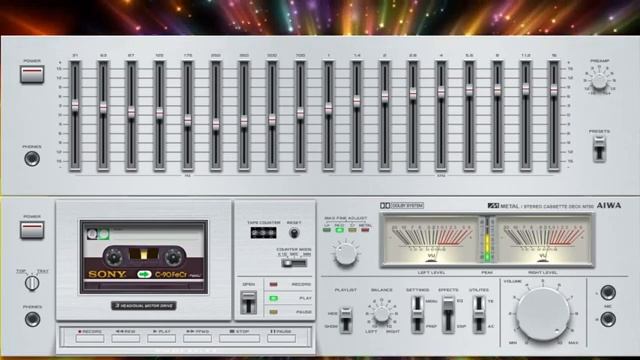The image size is (640, 360).
Task: Adjust the 8 kHz equalizer slider
Action: click(x=498, y=90)
